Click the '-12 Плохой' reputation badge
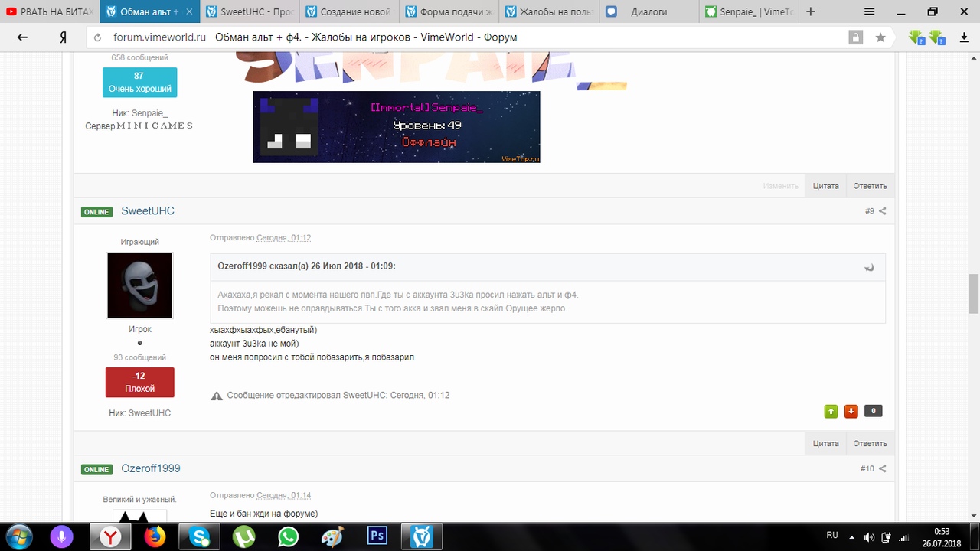 pos(139,382)
